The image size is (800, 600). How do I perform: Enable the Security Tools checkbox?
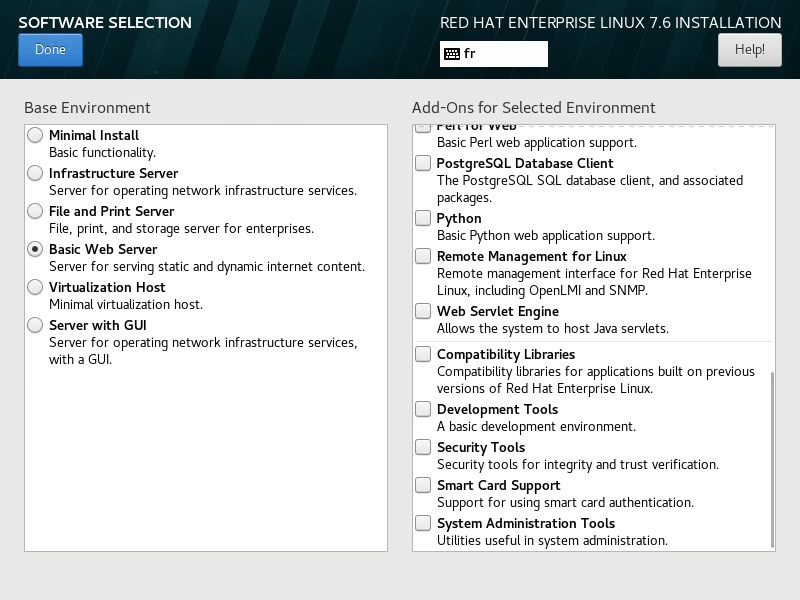[x=422, y=447]
